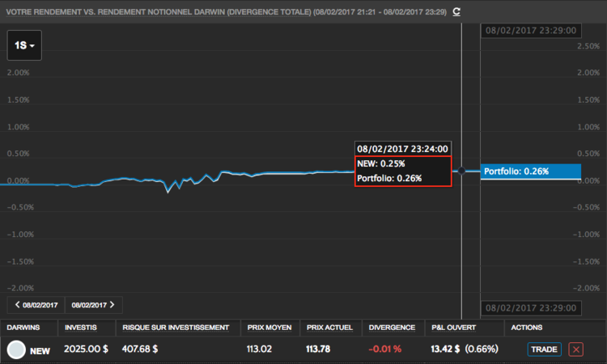Image resolution: width=607 pixels, height=364 pixels.
Task: Go to next date 08/02/2017
Action: pyautogui.click(x=94, y=305)
